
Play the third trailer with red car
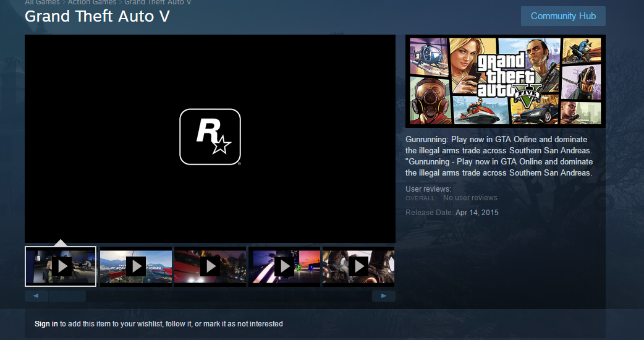210,266
